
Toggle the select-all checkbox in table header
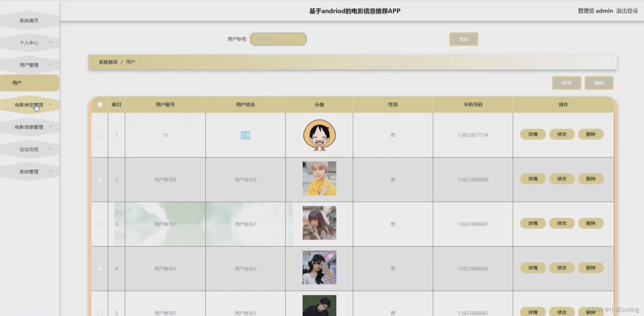[x=100, y=104]
